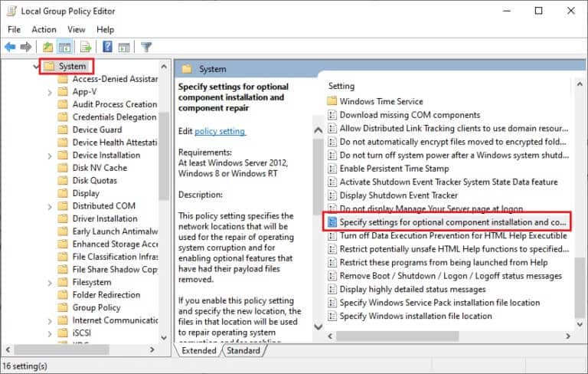The height and width of the screenshot is (374, 588).
Task: Select Enhanced Storage Access folder
Action: pos(108,244)
